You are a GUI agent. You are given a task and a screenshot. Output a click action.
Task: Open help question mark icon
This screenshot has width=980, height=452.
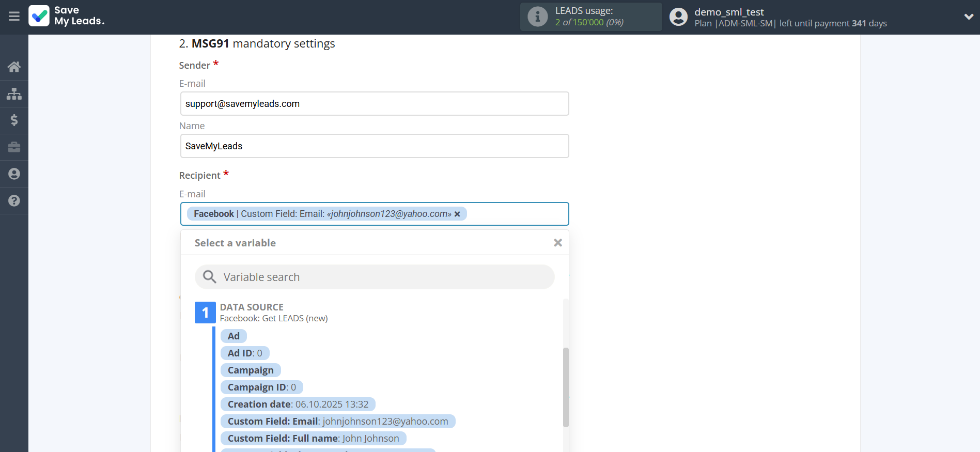pyautogui.click(x=14, y=201)
